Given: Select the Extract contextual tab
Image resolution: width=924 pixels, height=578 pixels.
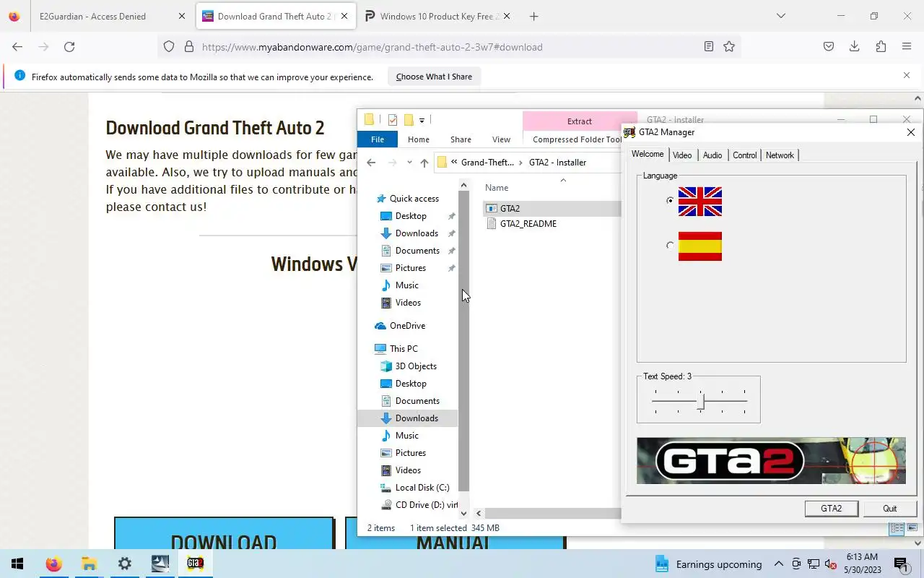Looking at the screenshot, I should point(580,121).
